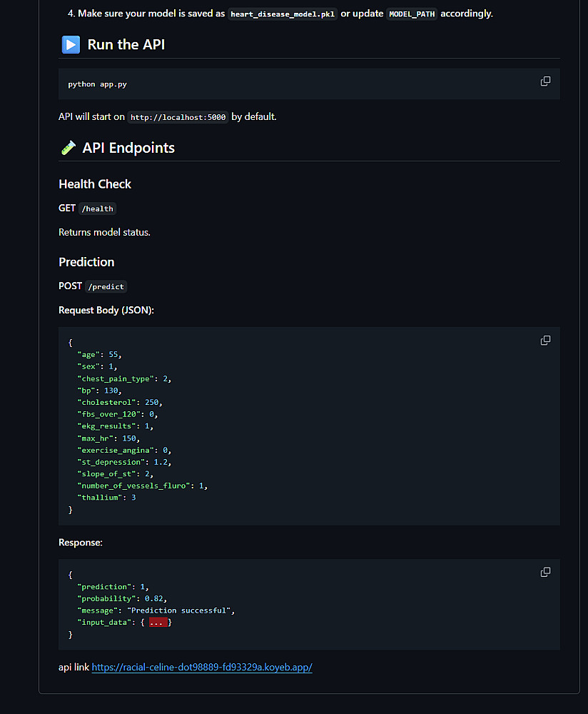
Task: Click the "thallium" key in the request JSON
Action: (99, 497)
